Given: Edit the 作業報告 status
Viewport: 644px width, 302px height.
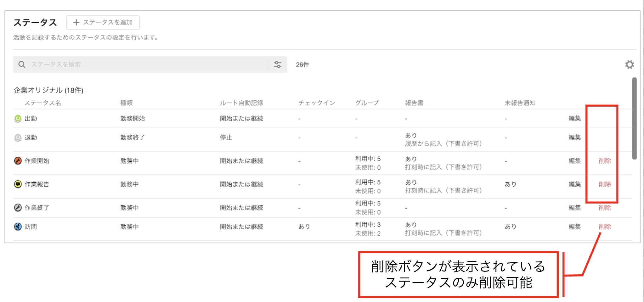Looking at the screenshot, I should (575, 184).
